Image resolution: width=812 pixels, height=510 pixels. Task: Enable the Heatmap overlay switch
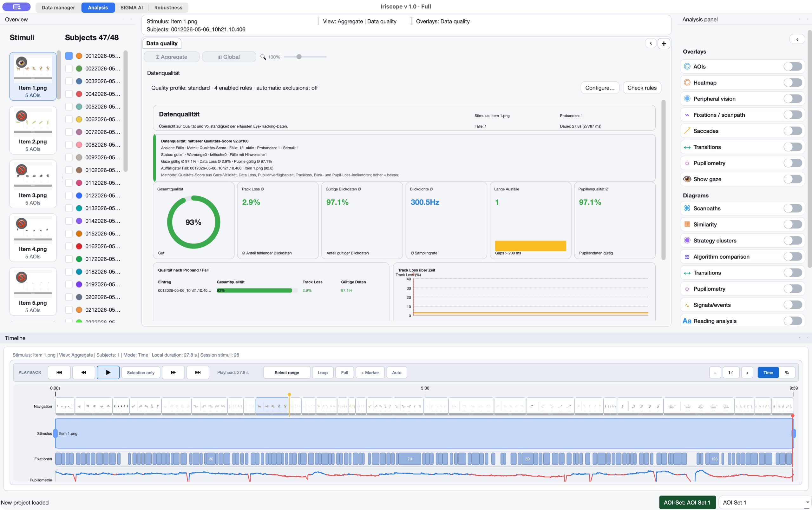pos(793,83)
